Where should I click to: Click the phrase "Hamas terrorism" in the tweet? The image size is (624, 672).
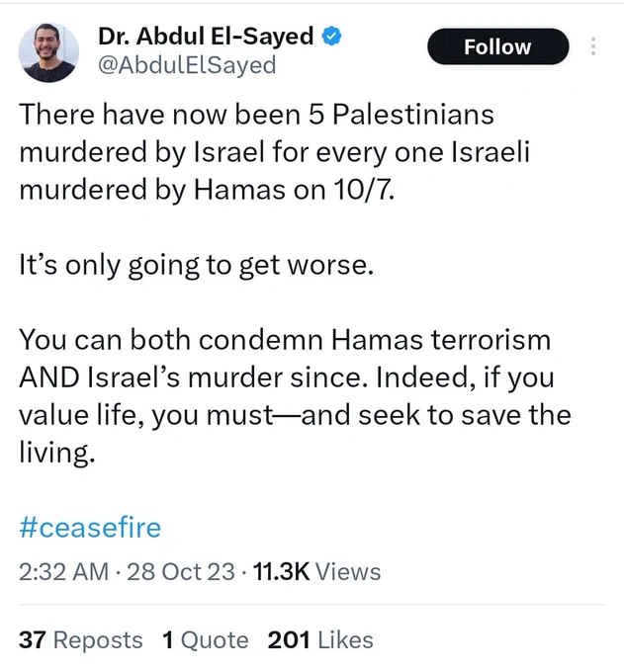(441, 340)
